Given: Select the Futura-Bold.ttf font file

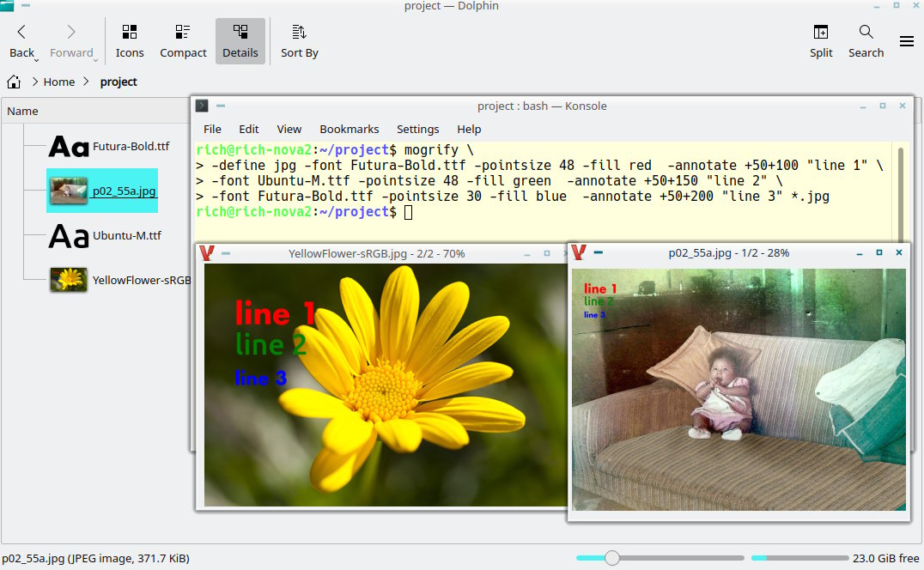Looking at the screenshot, I should (x=131, y=147).
